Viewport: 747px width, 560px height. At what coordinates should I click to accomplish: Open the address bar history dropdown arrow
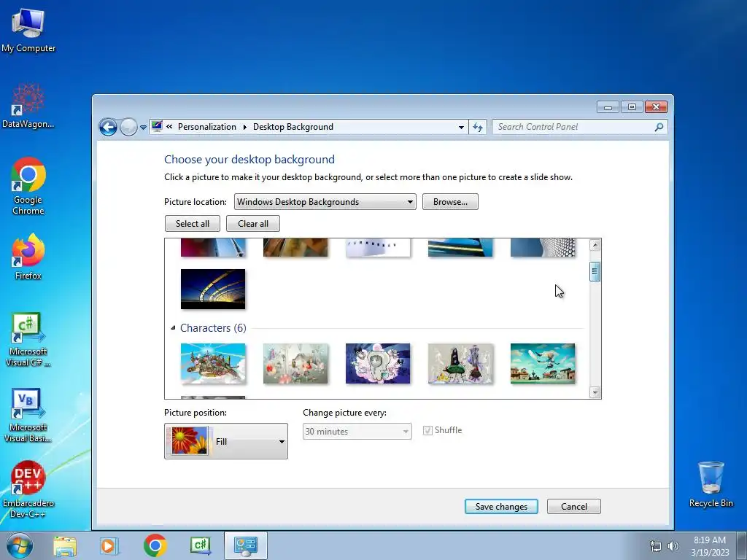(461, 127)
